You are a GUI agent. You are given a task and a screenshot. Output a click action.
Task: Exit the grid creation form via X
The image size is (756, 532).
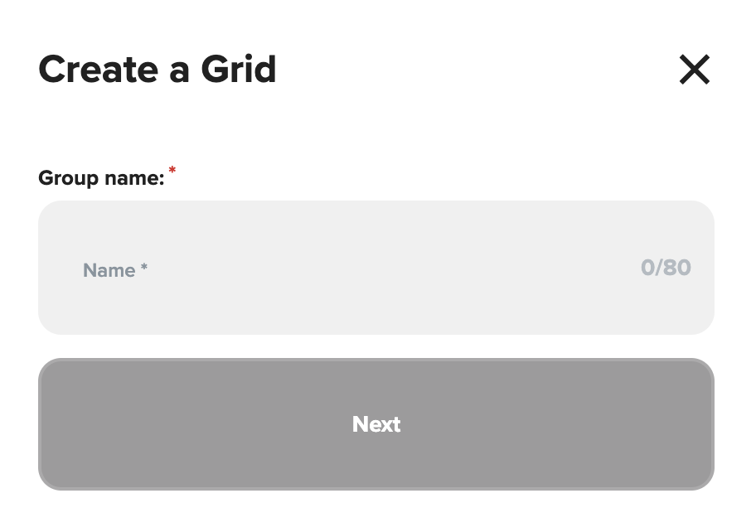click(694, 70)
